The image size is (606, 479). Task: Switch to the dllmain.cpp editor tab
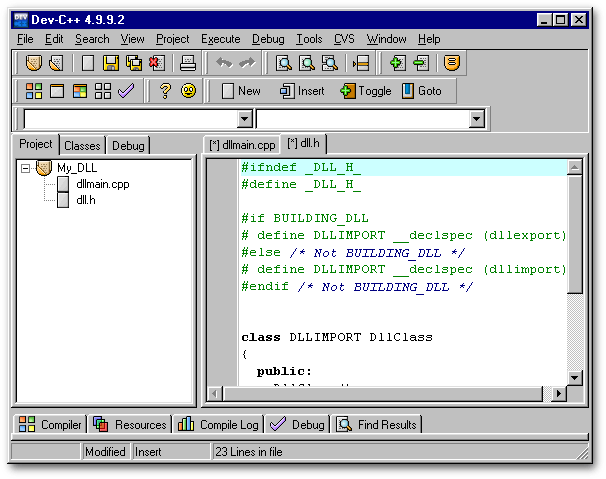click(240, 145)
